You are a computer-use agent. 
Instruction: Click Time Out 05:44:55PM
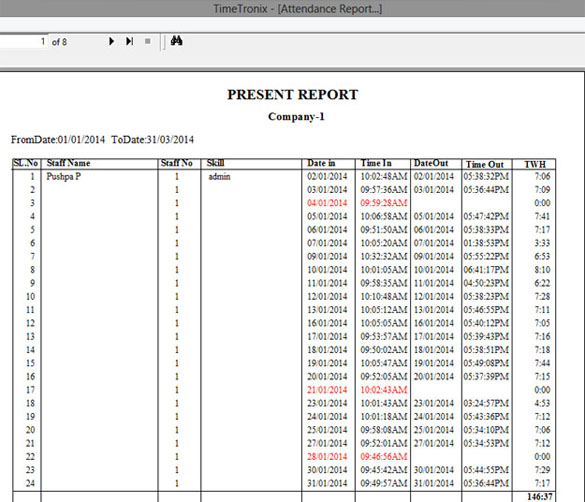tap(486, 470)
